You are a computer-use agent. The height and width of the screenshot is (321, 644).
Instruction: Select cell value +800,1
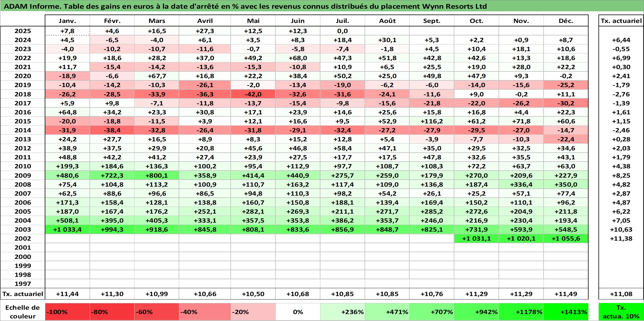pos(157,175)
